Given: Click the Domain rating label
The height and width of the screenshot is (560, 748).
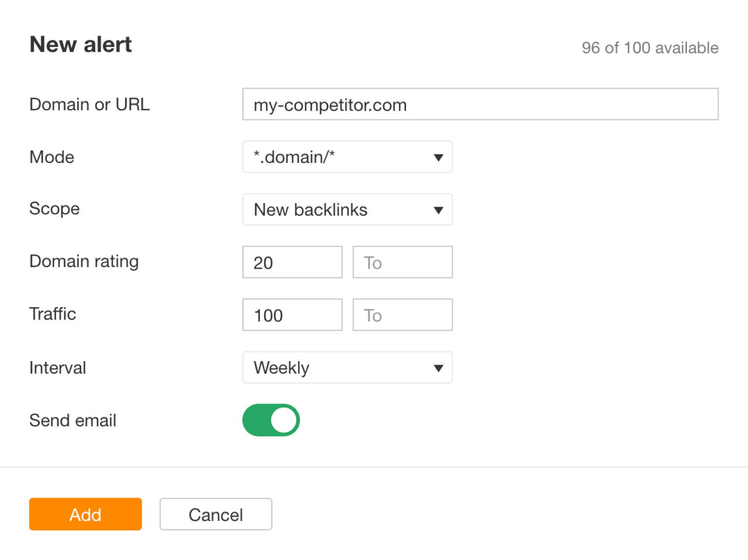Looking at the screenshot, I should coord(84,261).
